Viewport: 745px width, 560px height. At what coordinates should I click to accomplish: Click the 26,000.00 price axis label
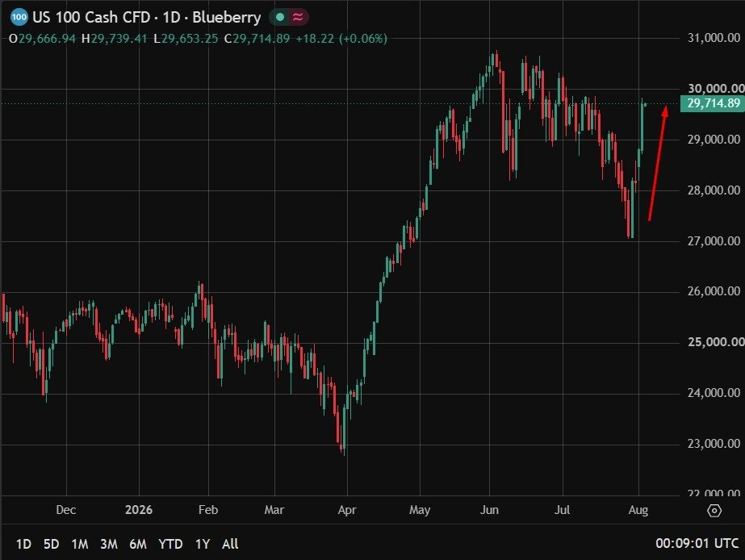(x=714, y=291)
